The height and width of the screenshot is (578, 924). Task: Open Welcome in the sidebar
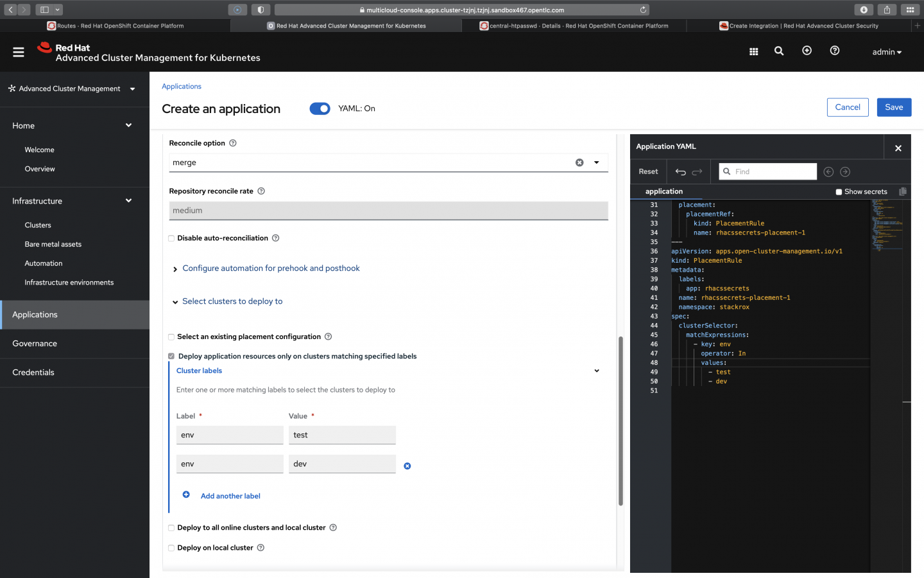[39, 150]
